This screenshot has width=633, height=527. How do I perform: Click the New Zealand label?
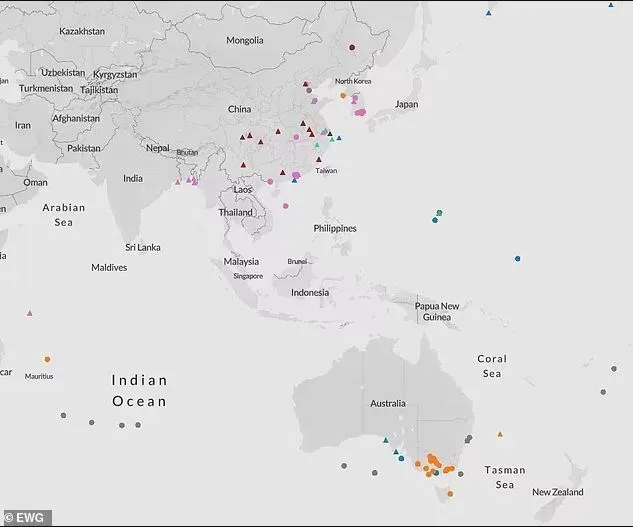pyautogui.click(x=558, y=492)
